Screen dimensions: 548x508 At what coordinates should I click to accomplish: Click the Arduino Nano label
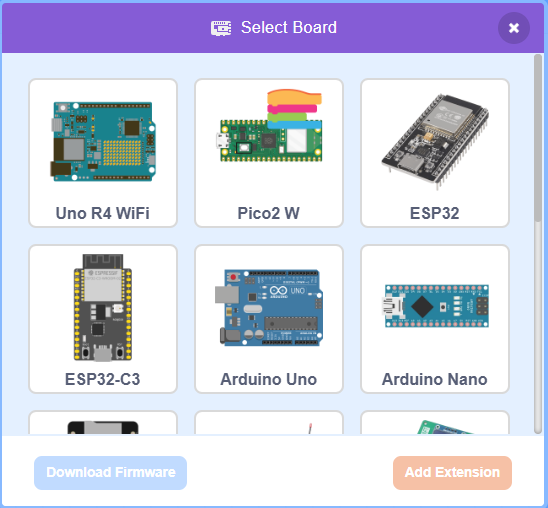pyautogui.click(x=435, y=379)
